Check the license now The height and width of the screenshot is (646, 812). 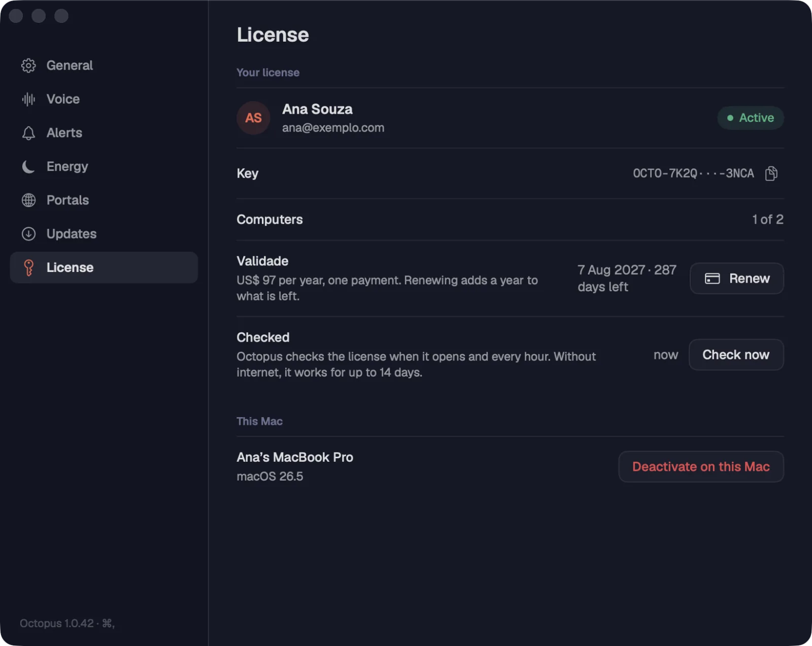click(x=736, y=355)
